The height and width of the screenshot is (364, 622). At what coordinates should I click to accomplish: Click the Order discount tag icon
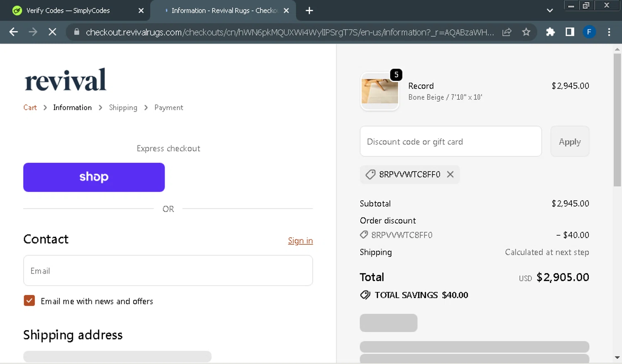364,235
